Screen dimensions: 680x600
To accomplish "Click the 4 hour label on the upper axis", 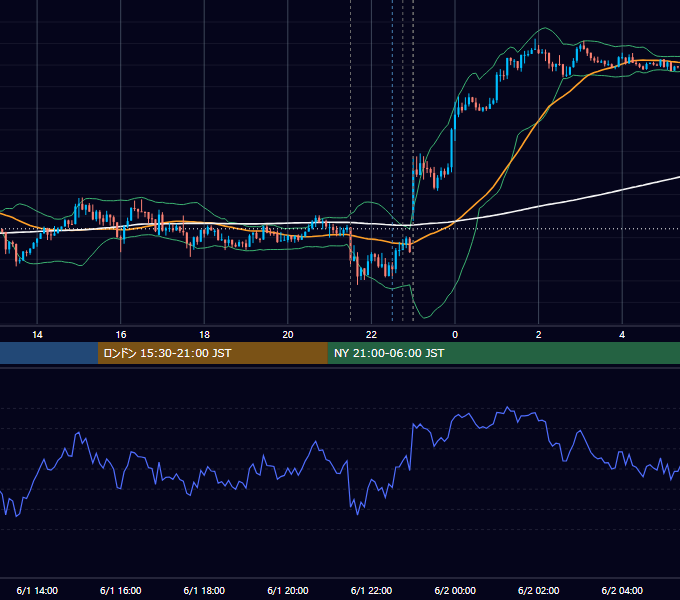I will click(x=622, y=335).
